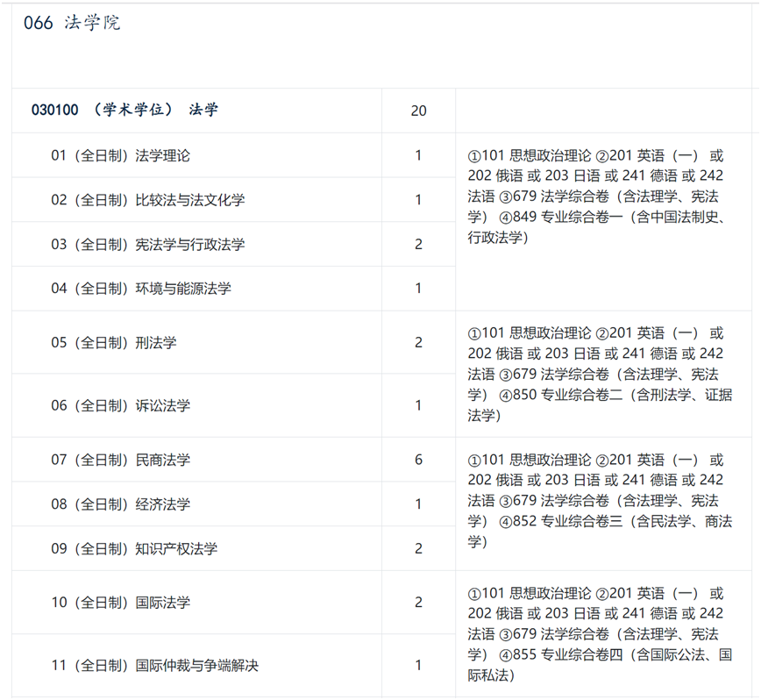The height and width of the screenshot is (700, 761).
Task: Select the exam subjects cell containing 855 专业综合卷四
Action: pos(596,633)
